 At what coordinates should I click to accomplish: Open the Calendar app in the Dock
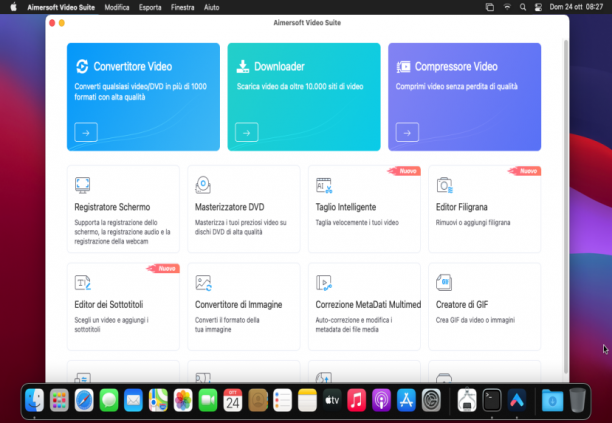pyautogui.click(x=233, y=400)
